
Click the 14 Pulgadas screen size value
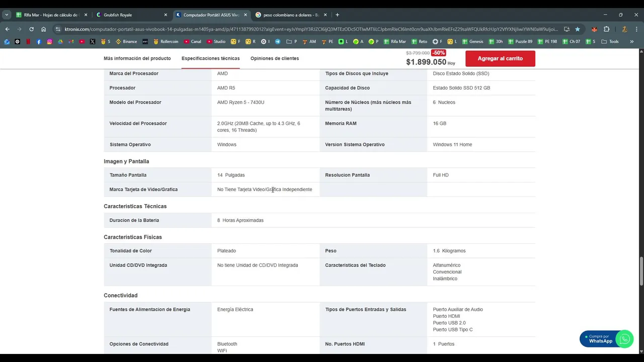pyautogui.click(x=231, y=175)
